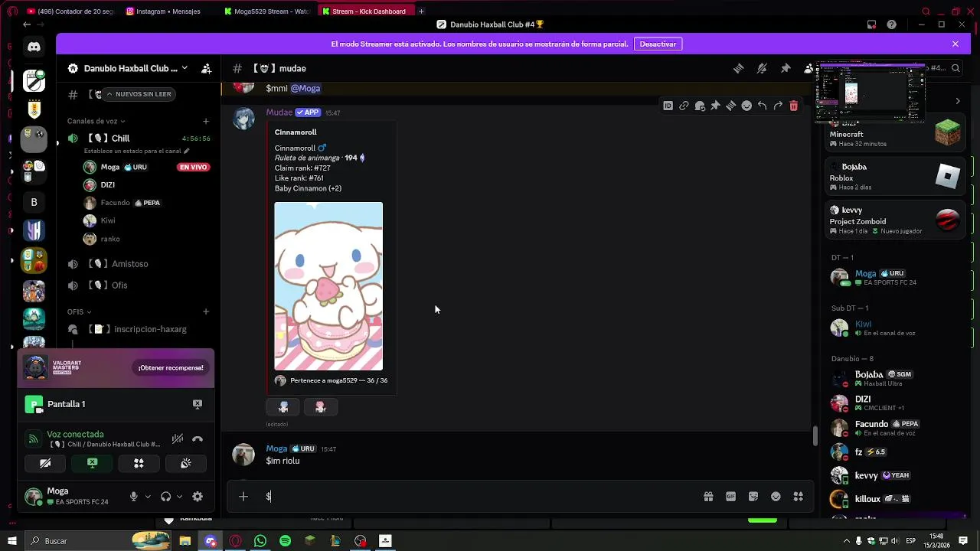Viewport: 980px width, 551px height.
Task: Disconnect from voice with hang-up icon
Action: click(198, 439)
